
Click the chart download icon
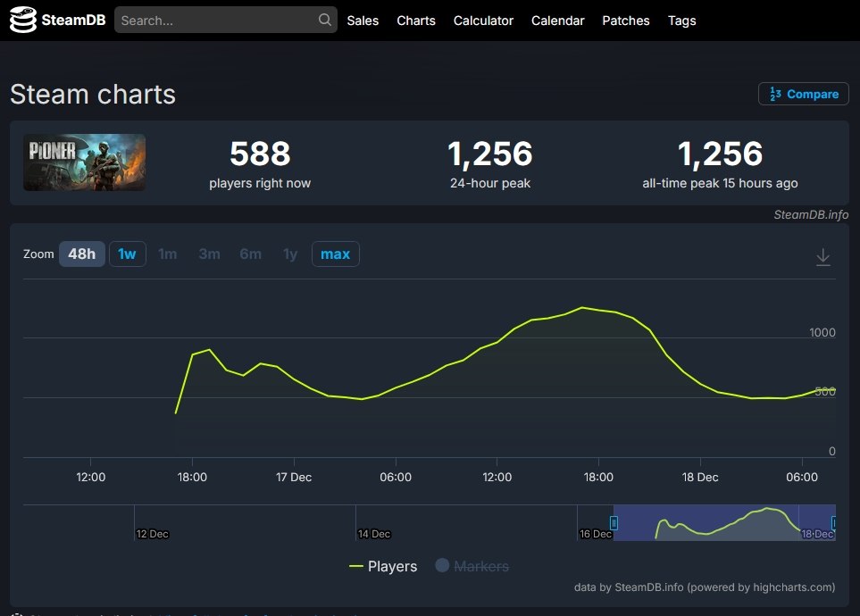coord(822,257)
